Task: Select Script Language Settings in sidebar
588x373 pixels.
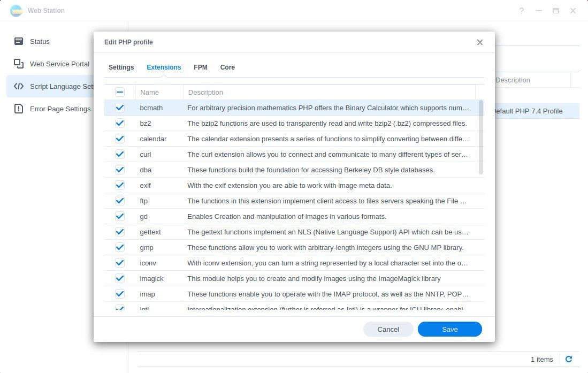Action: click(62, 86)
